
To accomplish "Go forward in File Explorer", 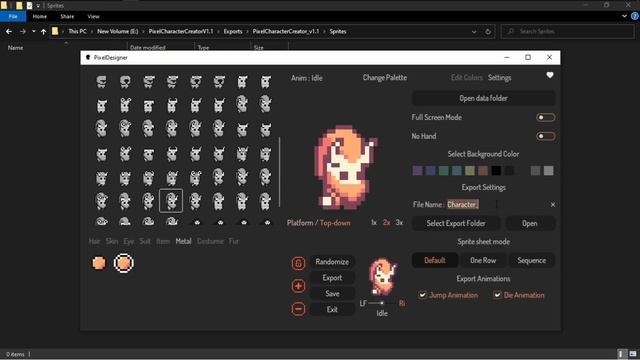I will point(23,31).
